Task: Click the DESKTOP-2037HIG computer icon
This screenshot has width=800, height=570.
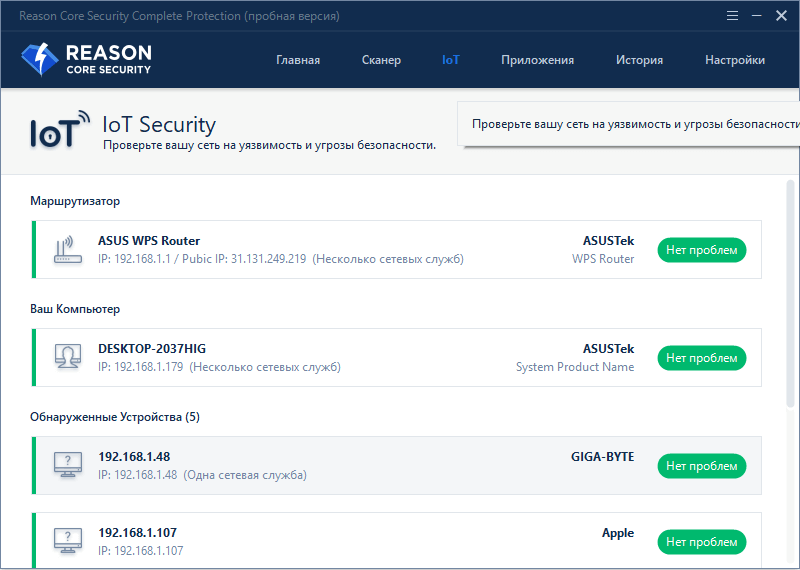Action: tap(68, 357)
